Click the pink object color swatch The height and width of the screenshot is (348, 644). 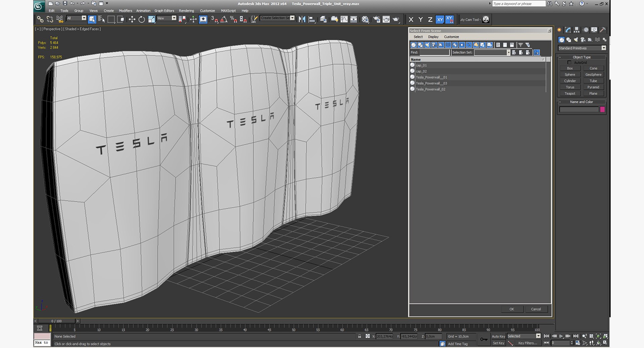(602, 109)
